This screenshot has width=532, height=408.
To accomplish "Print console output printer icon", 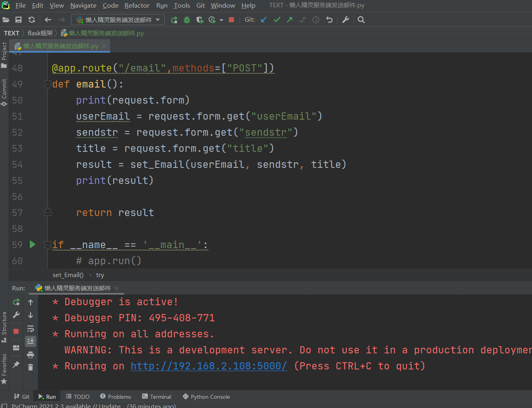I will click(x=31, y=355).
